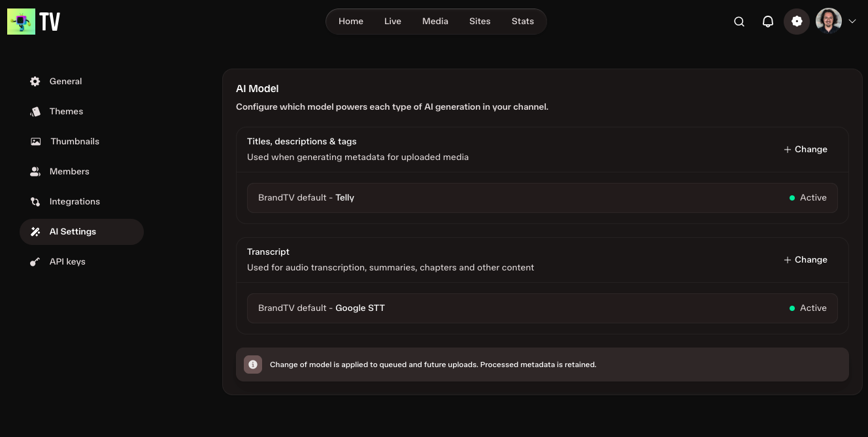This screenshot has height=437, width=868.
Task: Select the BrandTV default Telly model row
Action: tap(542, 198)
